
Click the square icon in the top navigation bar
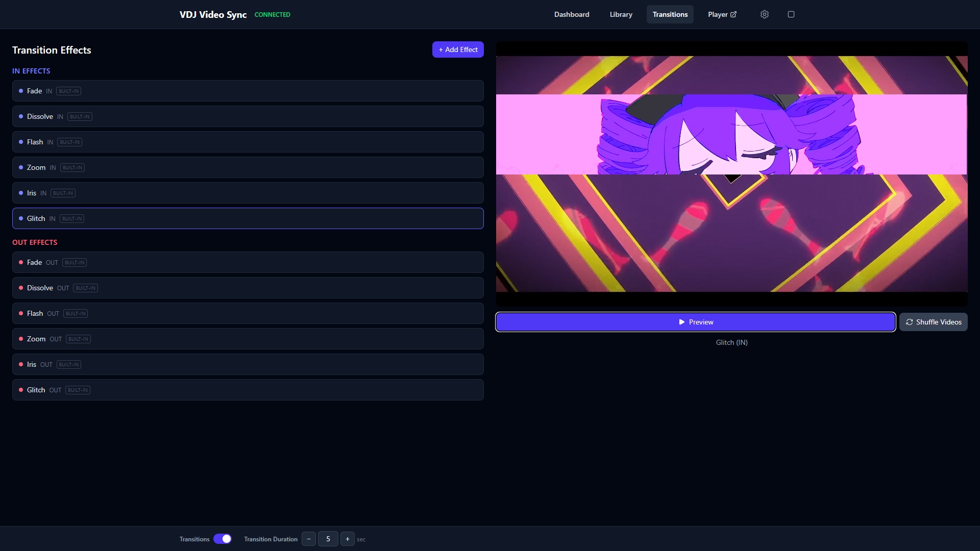pos(791,14)
